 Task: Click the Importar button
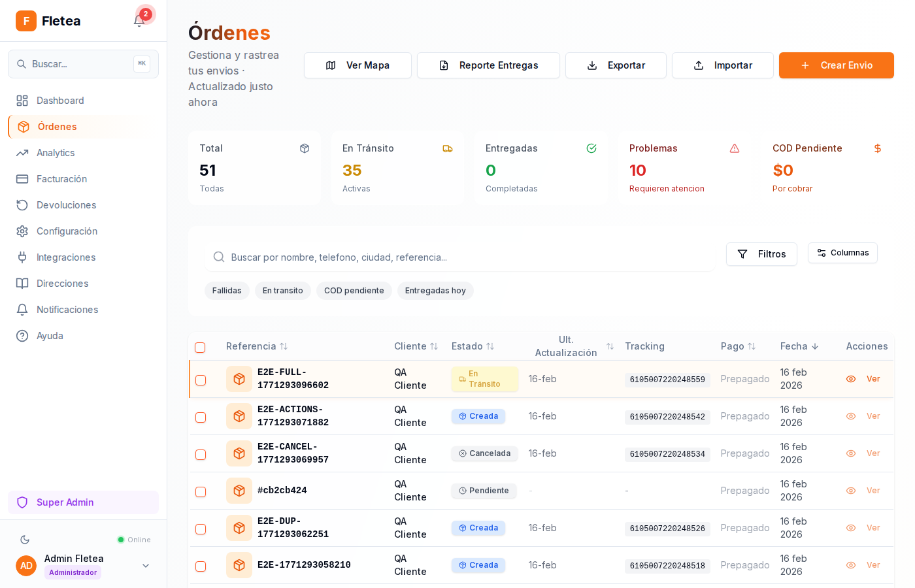(x=723, y=65)
